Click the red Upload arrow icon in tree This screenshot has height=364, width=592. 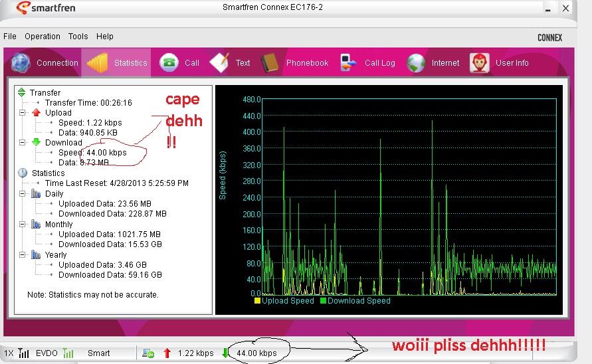(x=37, y=112)
